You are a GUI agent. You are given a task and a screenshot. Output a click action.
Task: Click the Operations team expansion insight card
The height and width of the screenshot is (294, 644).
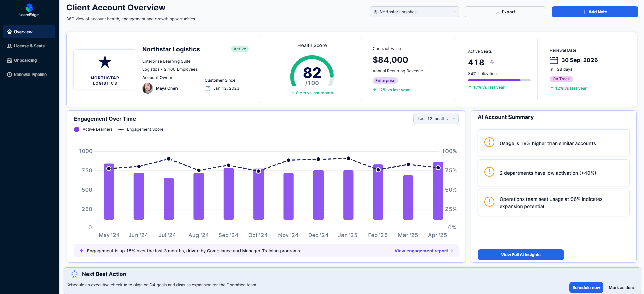tap(554, 203)
